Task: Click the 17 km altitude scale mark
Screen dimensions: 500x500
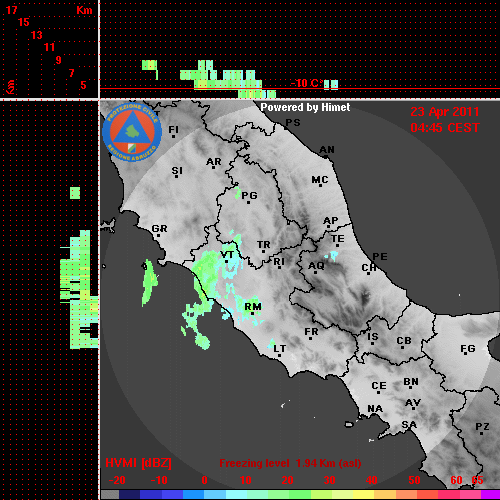Action: pyautogui.click(x=11, y=10)
